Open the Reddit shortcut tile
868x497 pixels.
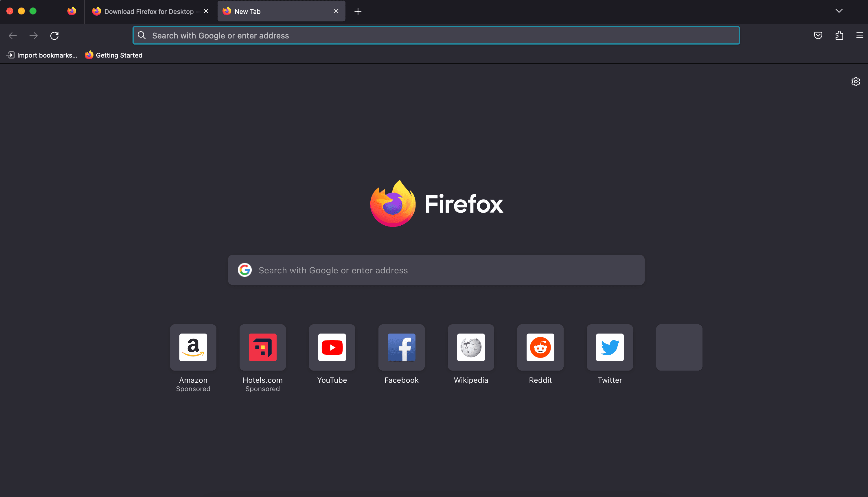click(540, 347)
